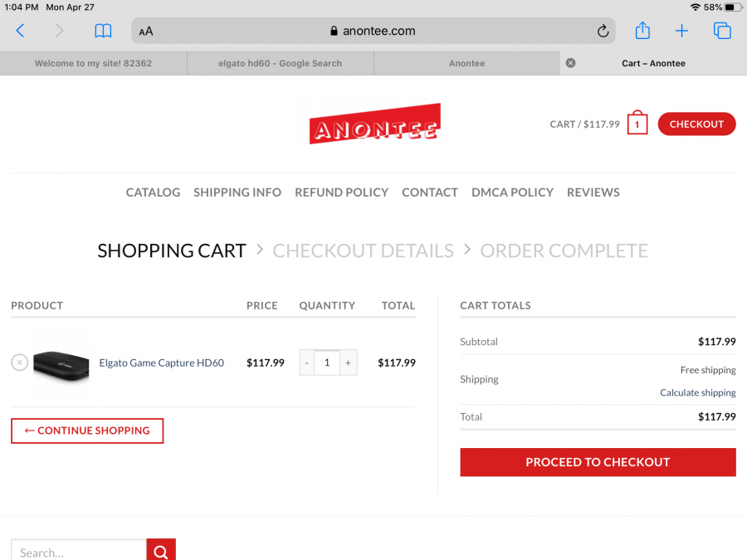The image size is (747, 560).
Task: Click the Calculate shipping link
Action: [698, 392]
